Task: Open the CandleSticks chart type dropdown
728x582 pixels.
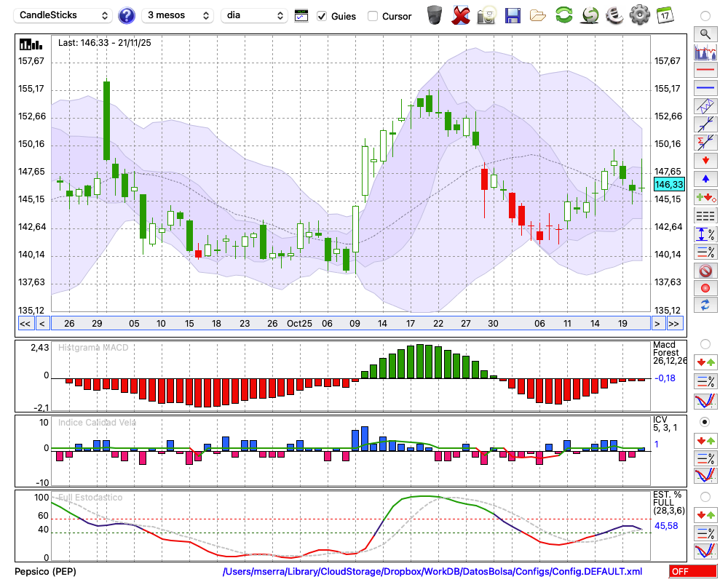Action: pos(64,15)
